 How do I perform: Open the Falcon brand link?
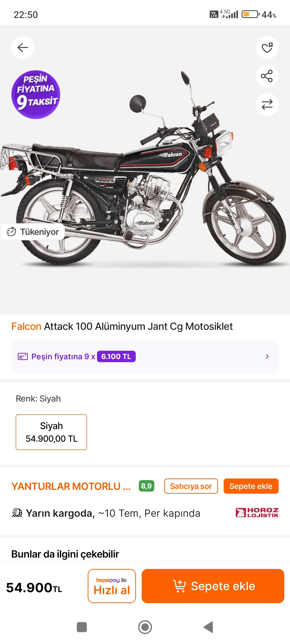26,326
